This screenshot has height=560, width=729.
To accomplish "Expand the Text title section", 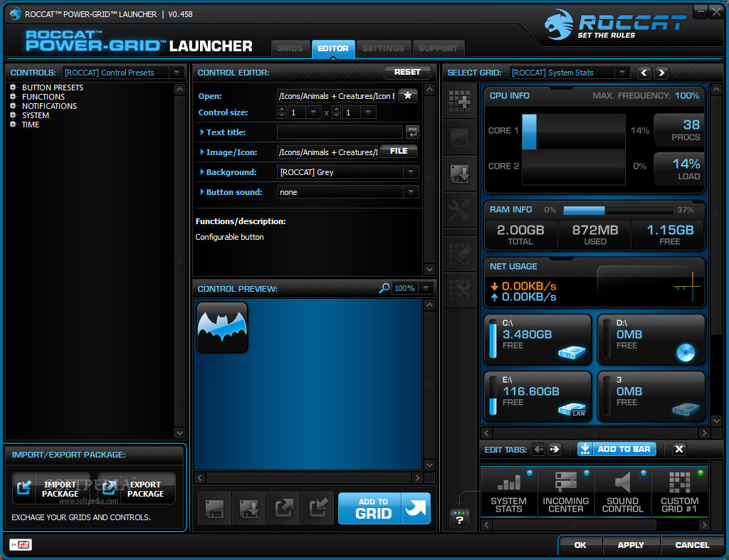I will pyautogui.click(x=201, y=132).
